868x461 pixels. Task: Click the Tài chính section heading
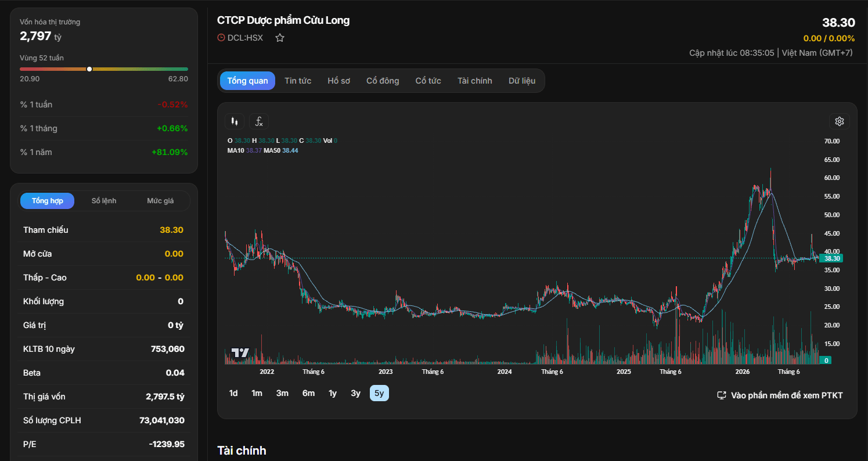242,451
